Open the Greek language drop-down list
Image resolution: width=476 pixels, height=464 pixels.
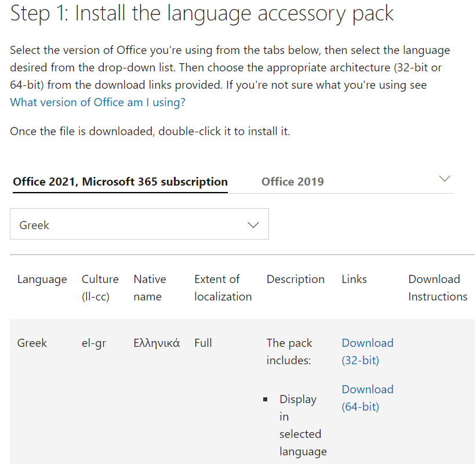[139, 224]
